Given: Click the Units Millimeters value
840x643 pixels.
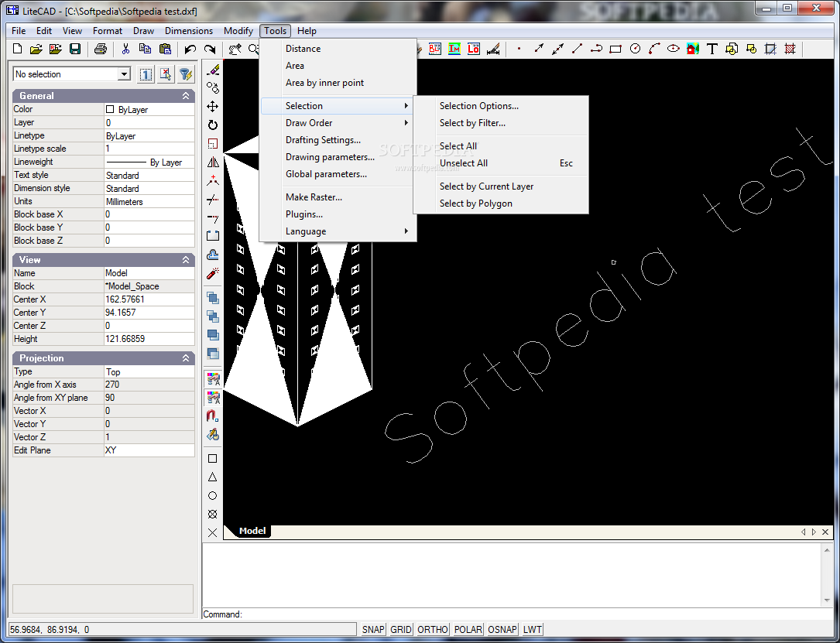Looking at the screenshot, I should 149,201.
